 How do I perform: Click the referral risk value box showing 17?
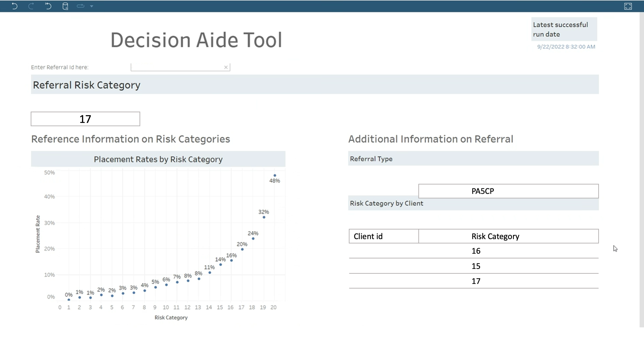point(85,119)
